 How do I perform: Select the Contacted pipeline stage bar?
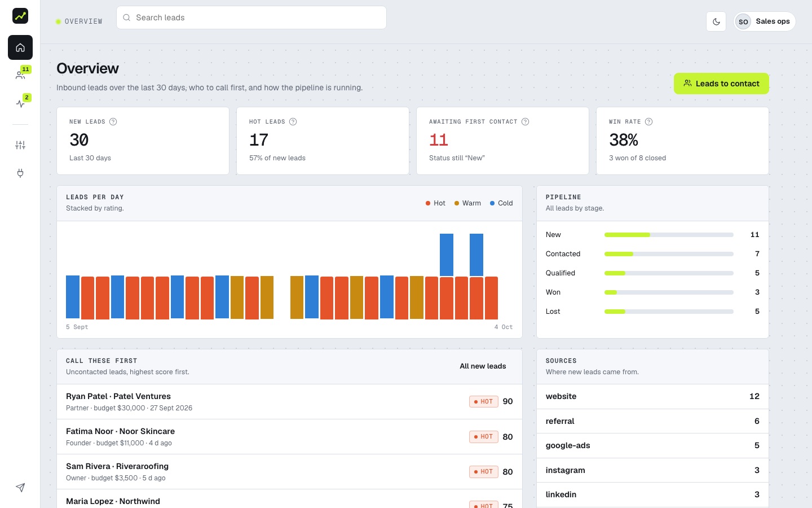click(x=669, y=254)
